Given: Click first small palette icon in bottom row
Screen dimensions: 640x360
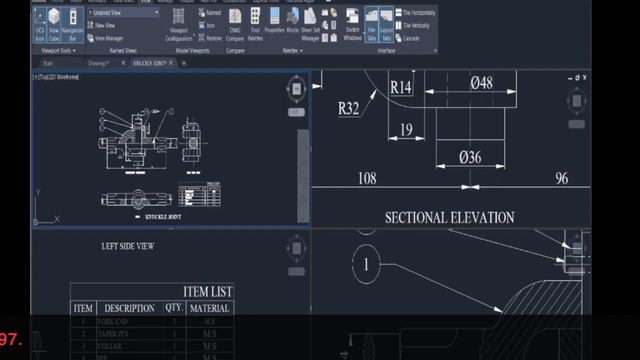Looking at the screenshot, I should click(325, 38).
